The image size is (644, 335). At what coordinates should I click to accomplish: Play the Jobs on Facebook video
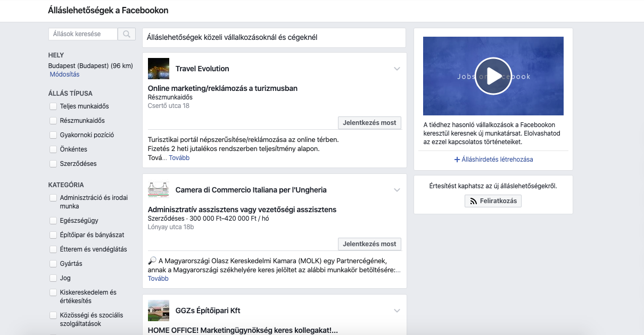pyautogui.click(x=493, y=76)
